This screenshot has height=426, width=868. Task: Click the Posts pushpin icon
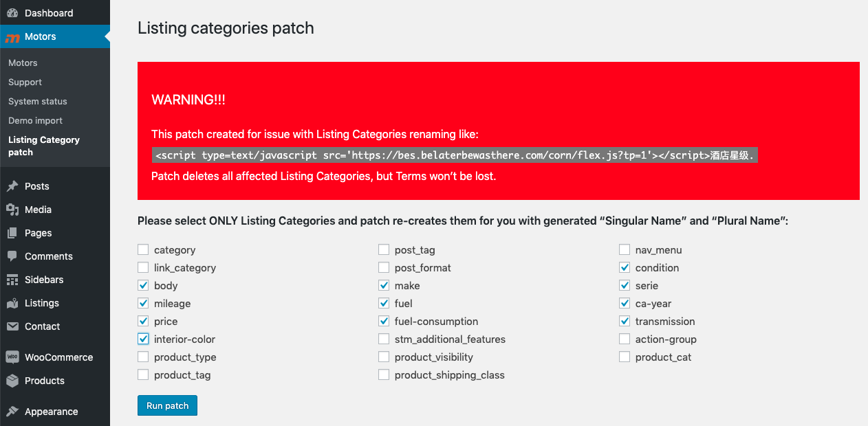[12, 186]
